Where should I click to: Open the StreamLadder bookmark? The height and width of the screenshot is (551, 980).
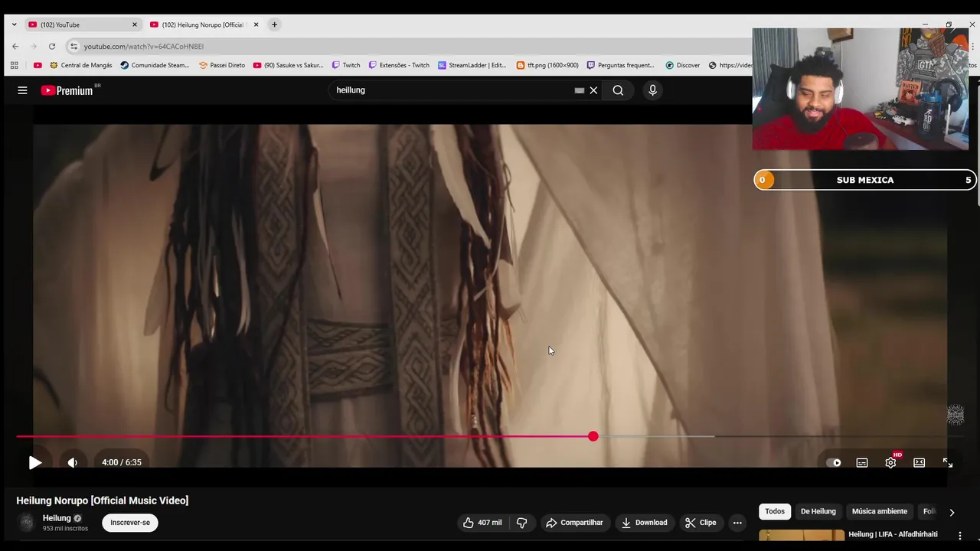point(472,65)
